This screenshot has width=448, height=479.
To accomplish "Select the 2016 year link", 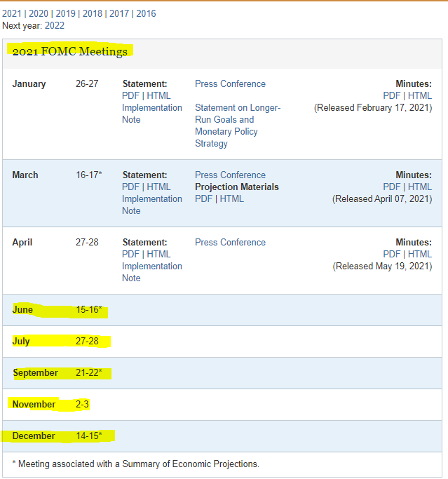I will [x=146, y=13].
